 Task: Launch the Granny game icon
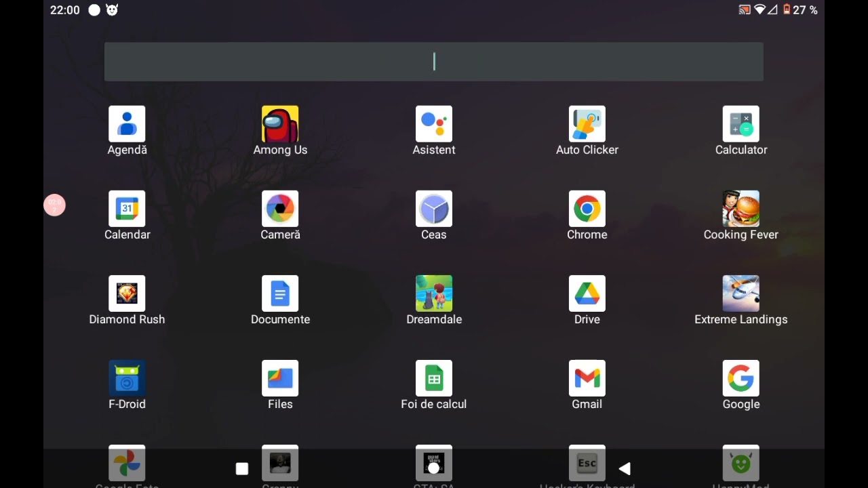coord(280,463)
